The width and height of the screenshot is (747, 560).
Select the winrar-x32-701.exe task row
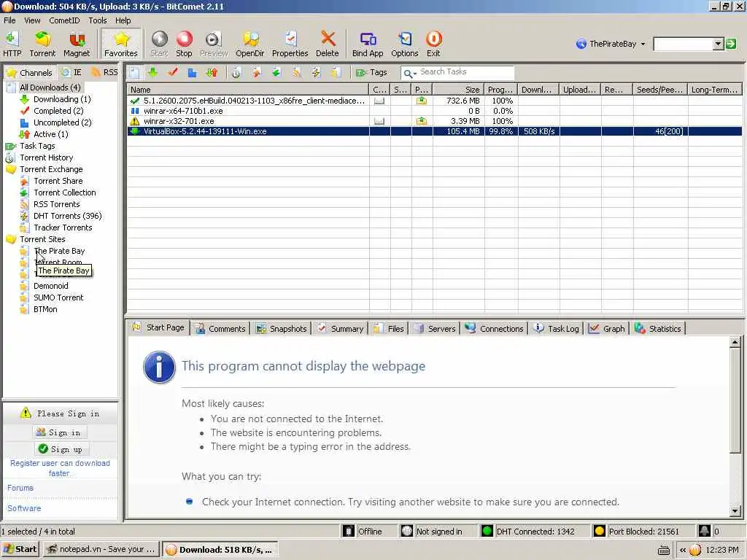tap(434, 121)
